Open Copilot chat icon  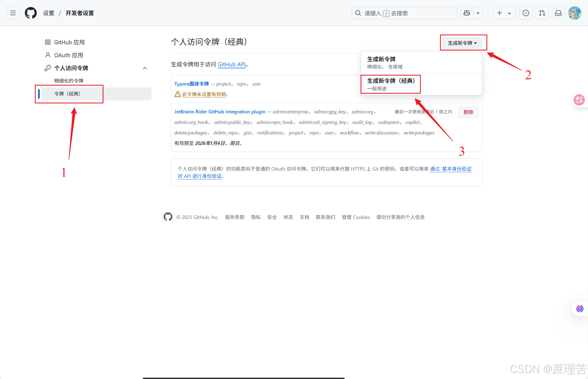[467, 13]
